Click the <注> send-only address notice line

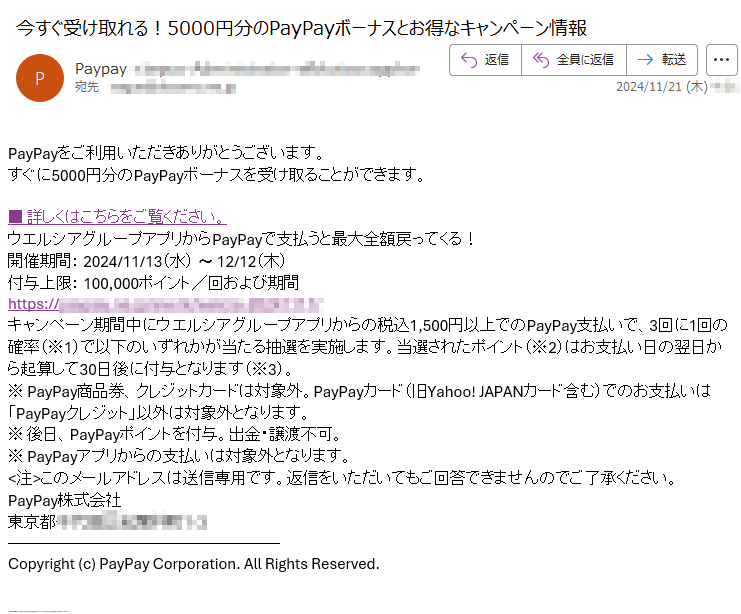click(343, 478)
